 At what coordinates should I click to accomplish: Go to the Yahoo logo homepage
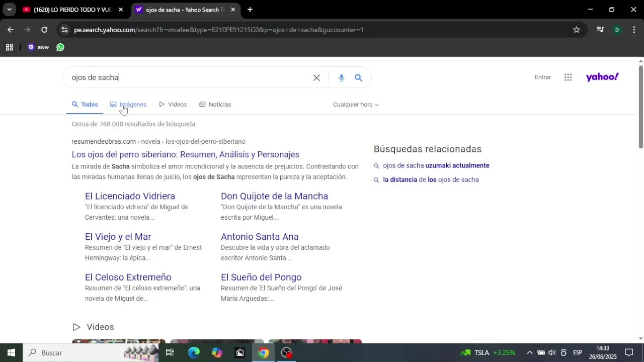pyautogui.click(x=602, y=77)
